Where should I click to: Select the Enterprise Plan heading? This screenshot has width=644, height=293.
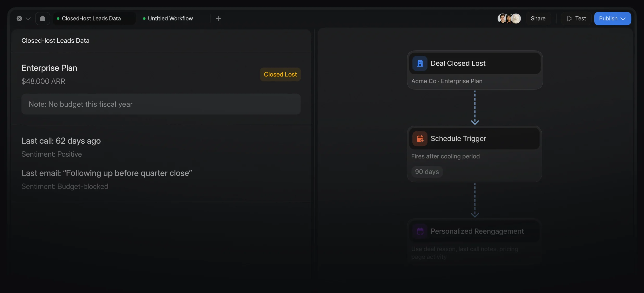click(x=49, y=68)
